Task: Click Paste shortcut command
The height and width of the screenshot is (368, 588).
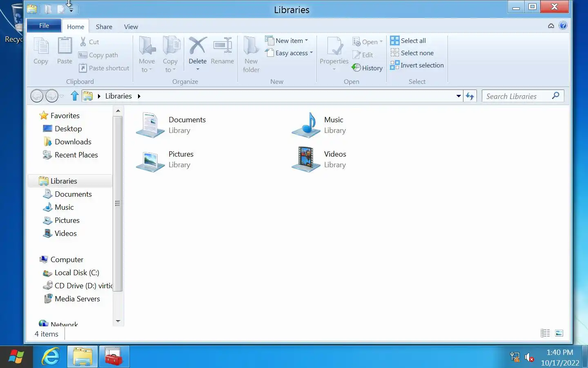Action: tap(104, 68)
